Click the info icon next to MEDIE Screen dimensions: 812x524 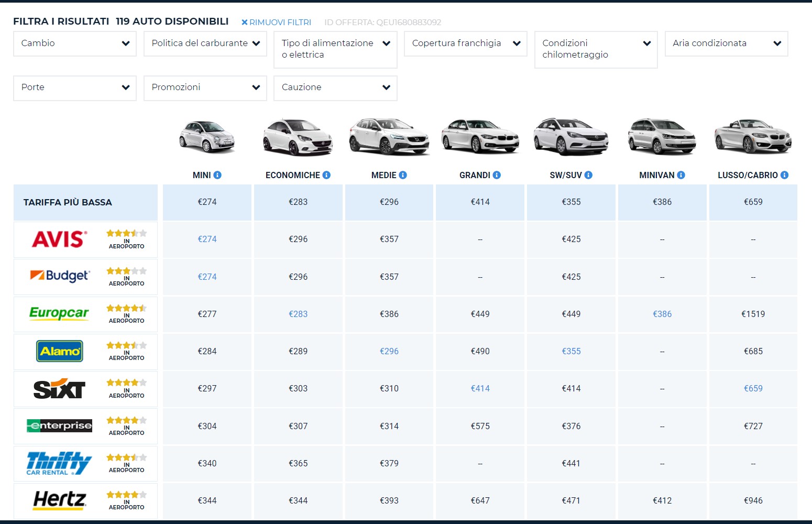[x=403, y=175]
